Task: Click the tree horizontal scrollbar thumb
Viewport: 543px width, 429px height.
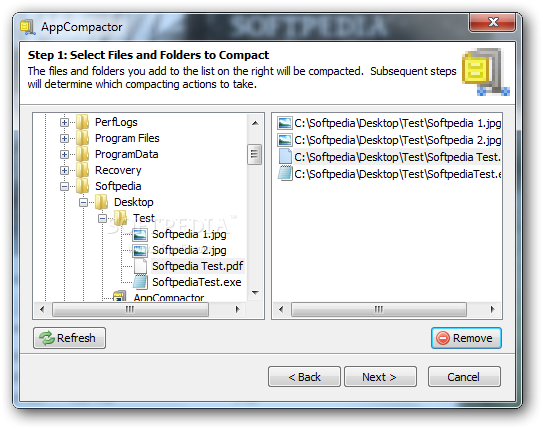Action: 130,309
